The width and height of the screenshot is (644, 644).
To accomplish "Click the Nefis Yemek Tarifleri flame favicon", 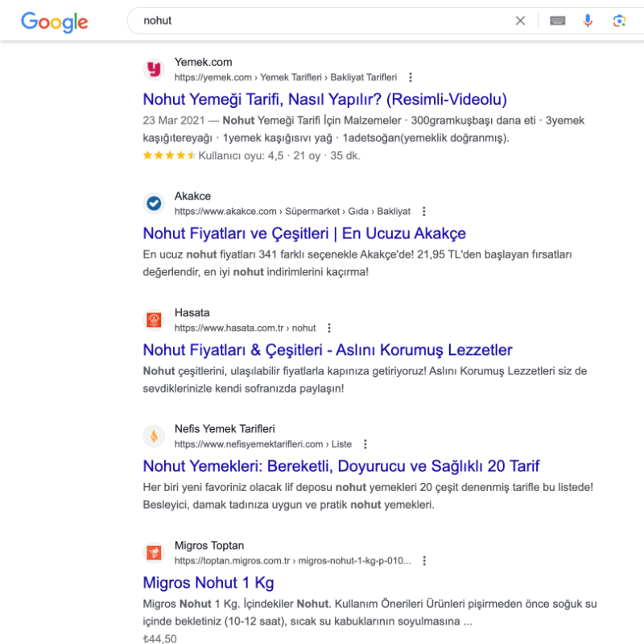I will [154, 436].
